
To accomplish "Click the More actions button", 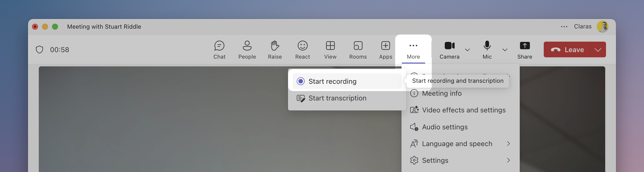I will coord(413,50).
